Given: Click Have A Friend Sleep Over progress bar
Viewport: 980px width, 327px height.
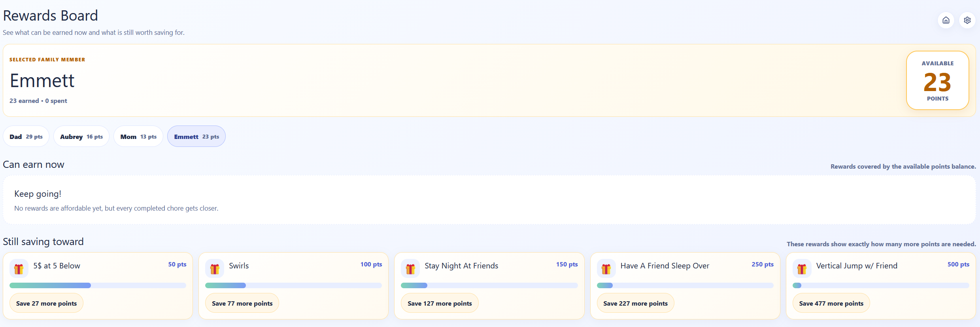Looking at the screenshot, I should 685,285.
